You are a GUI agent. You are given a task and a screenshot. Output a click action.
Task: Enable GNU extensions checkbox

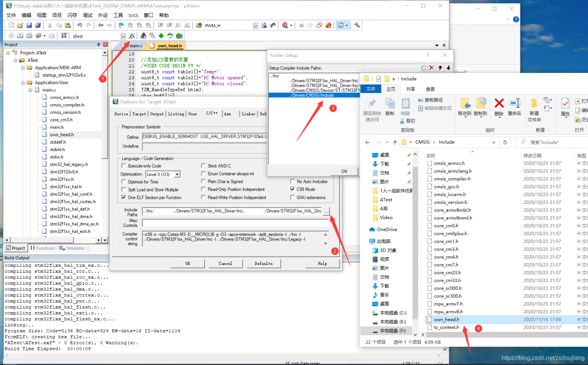point(293,197)
